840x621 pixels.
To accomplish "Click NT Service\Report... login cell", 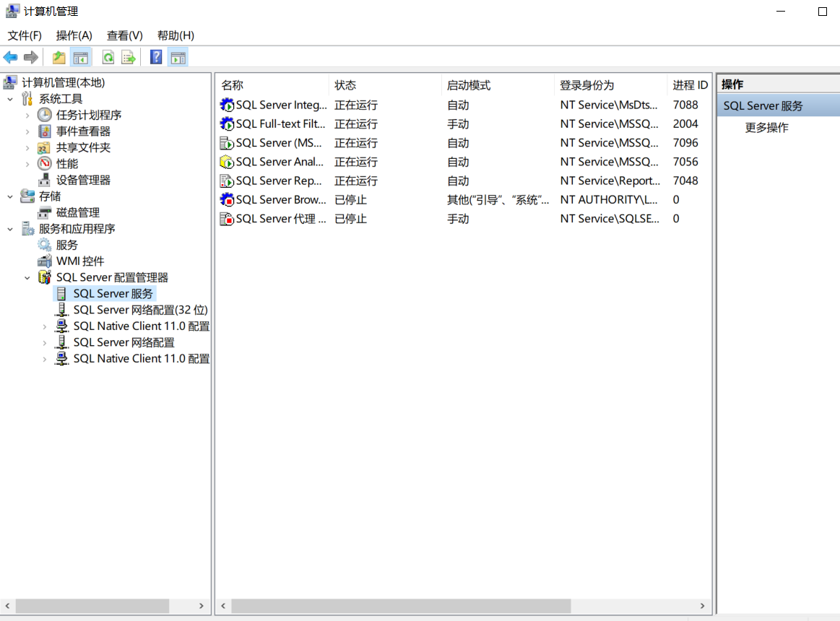I will [610, 181].
